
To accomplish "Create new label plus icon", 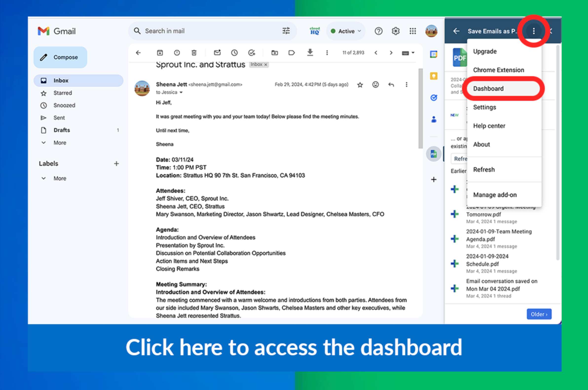I will 116,163.
